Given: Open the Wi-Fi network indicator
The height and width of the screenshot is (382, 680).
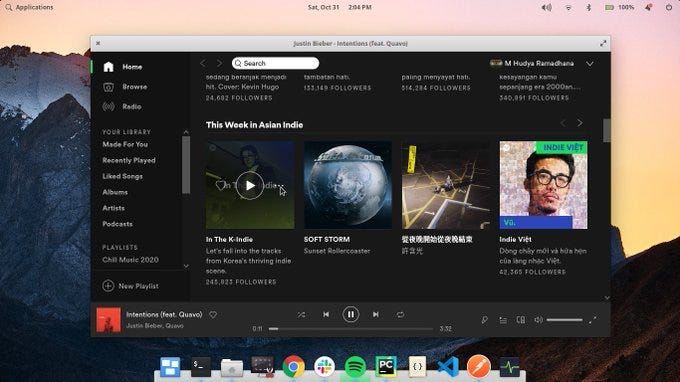Looking at the screenshot, I should click(568, 7).
